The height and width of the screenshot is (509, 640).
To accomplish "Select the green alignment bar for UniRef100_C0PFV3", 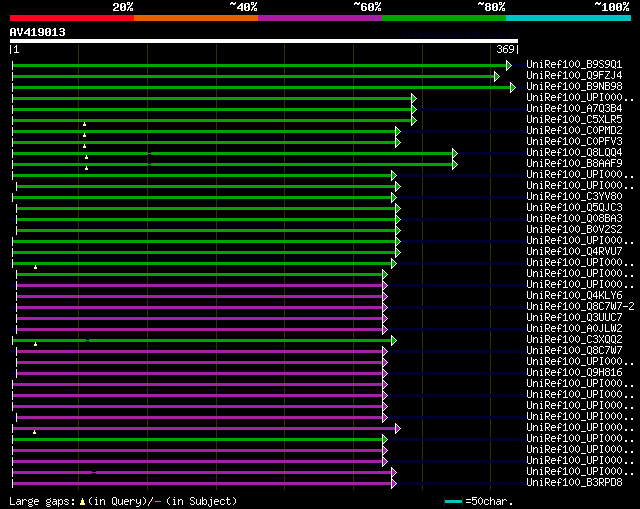I will tap(204, 142).
